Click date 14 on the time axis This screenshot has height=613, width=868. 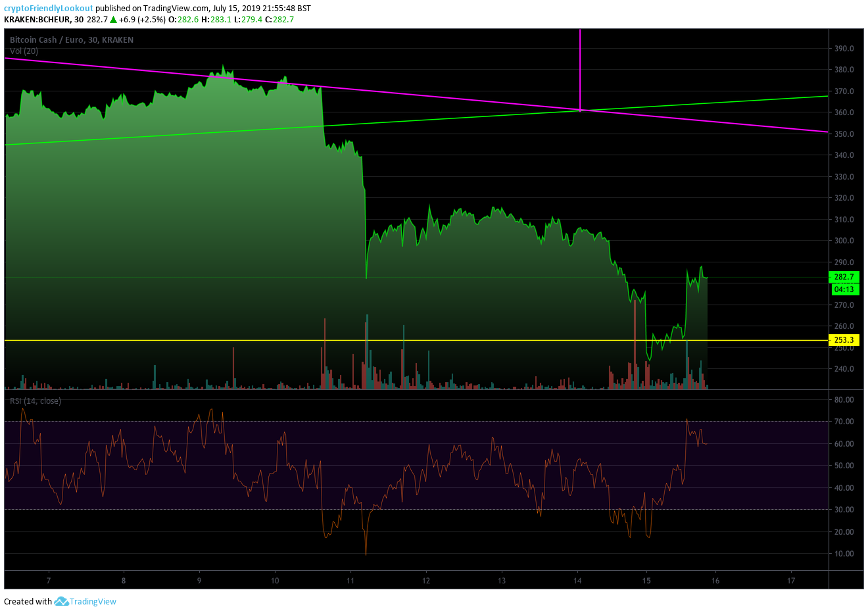click(x=577, y=581)
